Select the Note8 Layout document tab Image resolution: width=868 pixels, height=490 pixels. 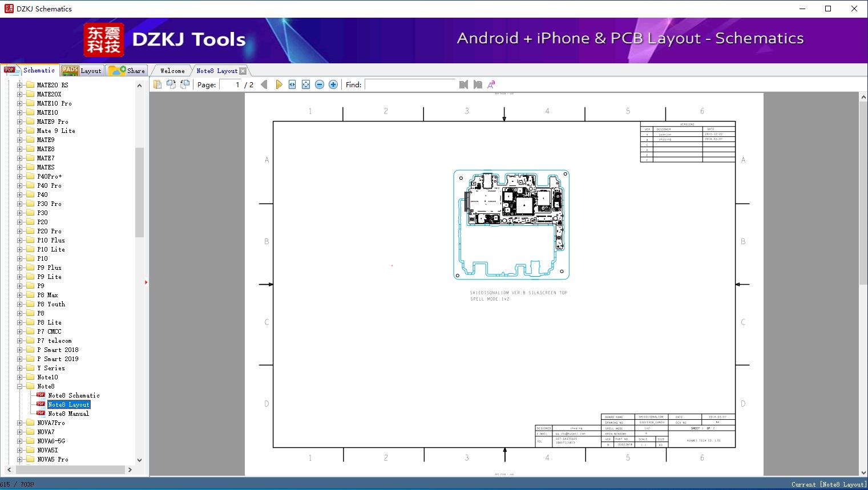217,71
